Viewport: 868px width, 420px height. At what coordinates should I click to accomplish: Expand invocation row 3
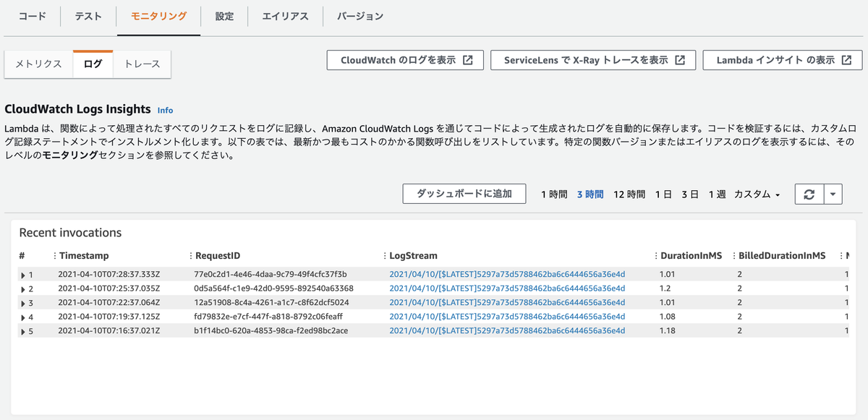pyautogui.click(x=23, y=303)
